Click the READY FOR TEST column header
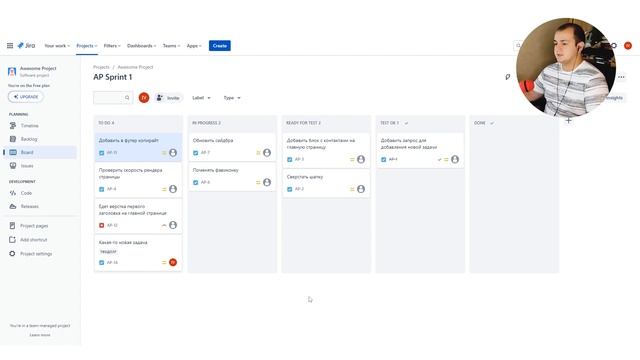The width and height of the screenshot is (640, 360). point(303,123)
